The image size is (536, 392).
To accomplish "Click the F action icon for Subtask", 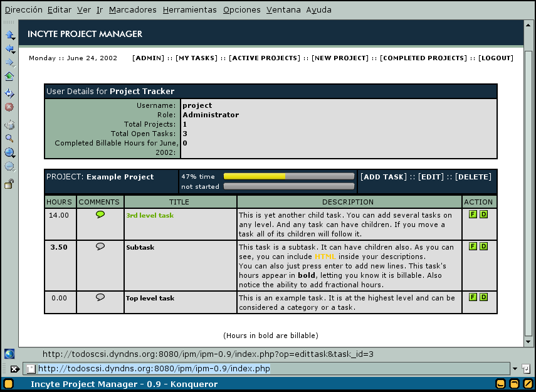I will [473, 246].
